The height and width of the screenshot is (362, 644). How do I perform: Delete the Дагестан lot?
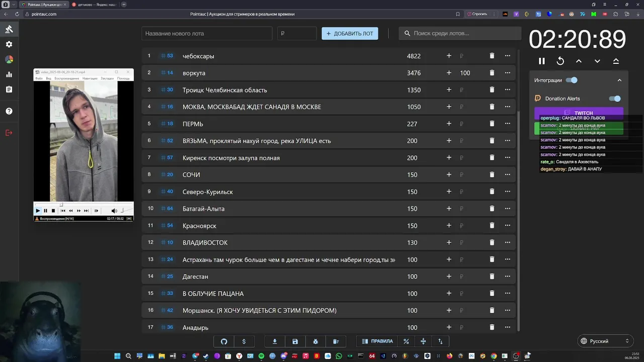click(x=492, y=277)
